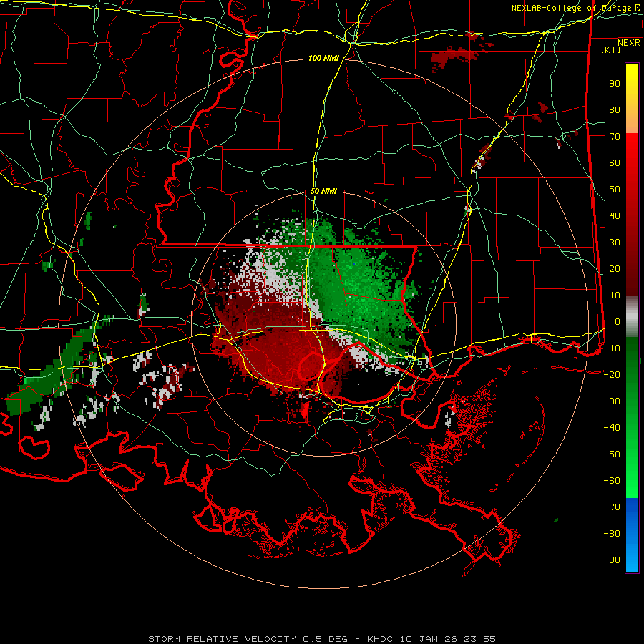Screen dimensions: 644x644
Task: Select the -70 value on velocity scale
Action: 612,507
